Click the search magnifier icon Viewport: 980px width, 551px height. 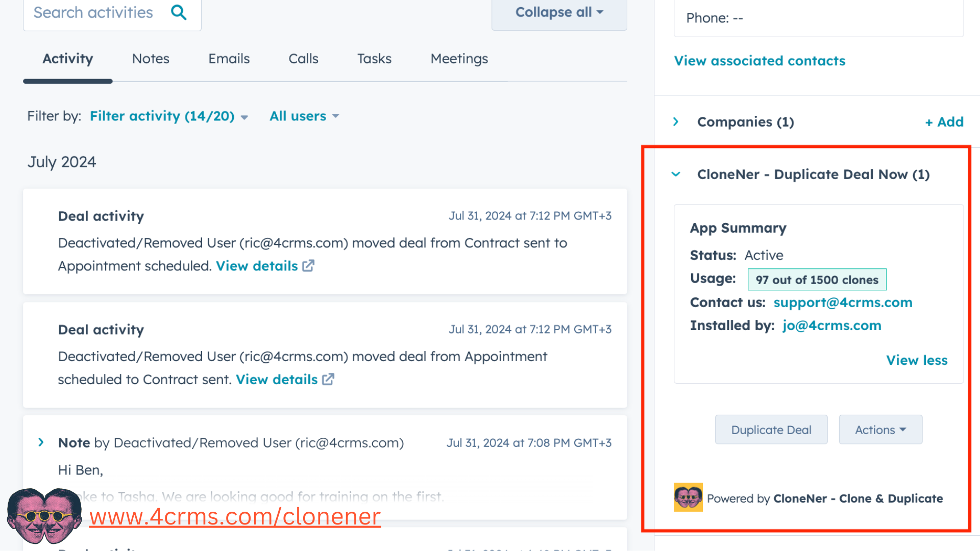[179, 12]
